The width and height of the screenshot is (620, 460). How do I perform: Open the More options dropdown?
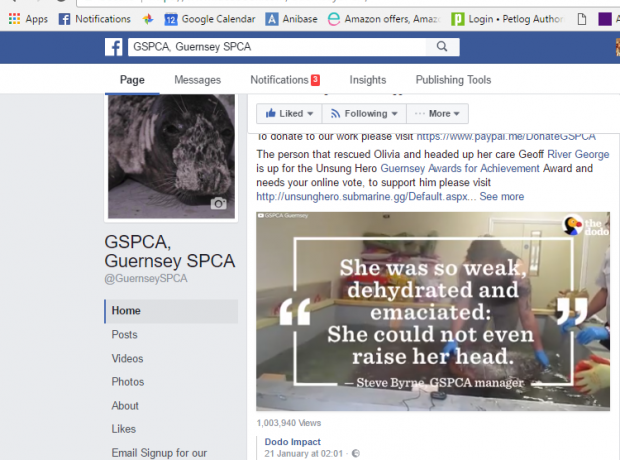(x=437, y=114)
